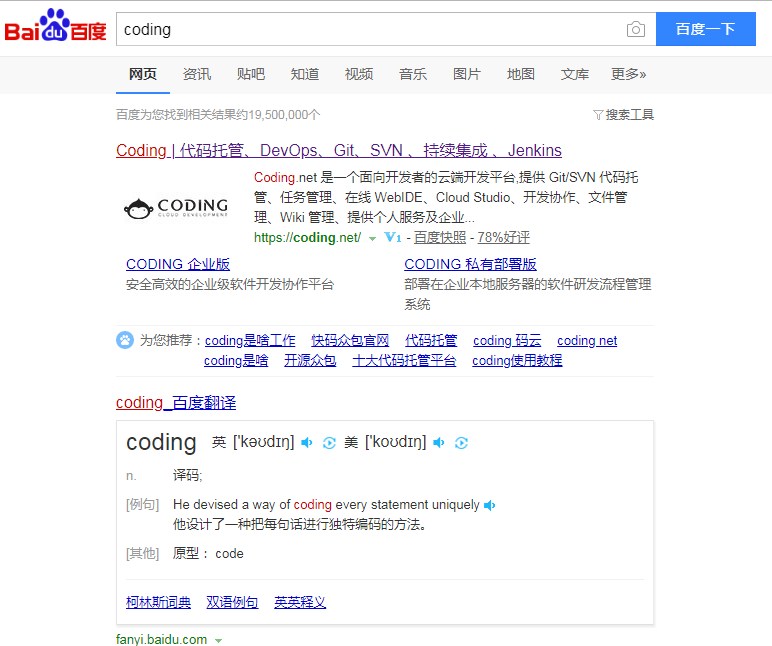Open the 贴吧 tab

pyautogui.click(x=251, y=74)
